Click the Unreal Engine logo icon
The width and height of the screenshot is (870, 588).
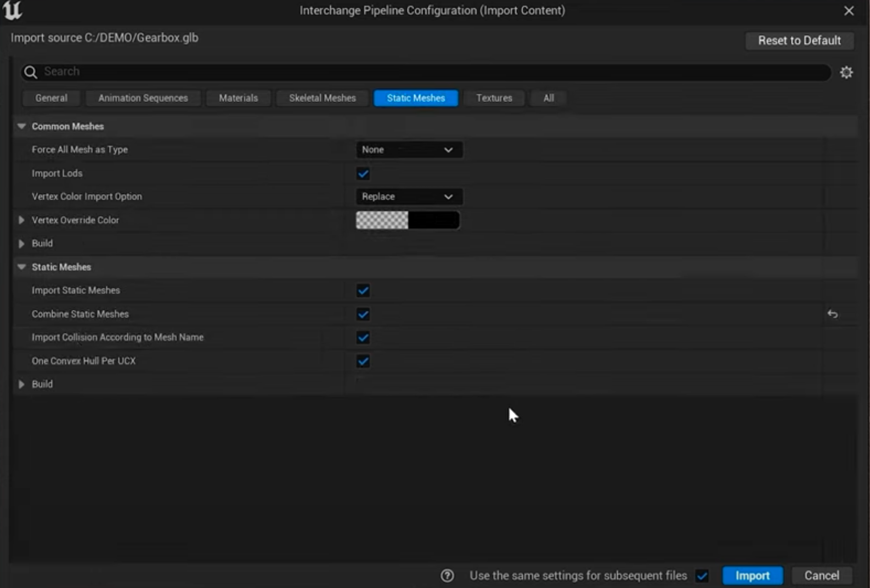coord(12,10)
